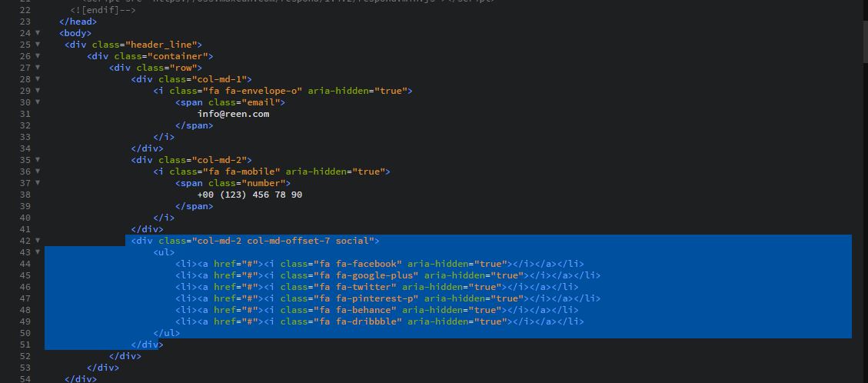
Task: Collapse the body tag fold arrow
Action: click(x=38, y=32)
